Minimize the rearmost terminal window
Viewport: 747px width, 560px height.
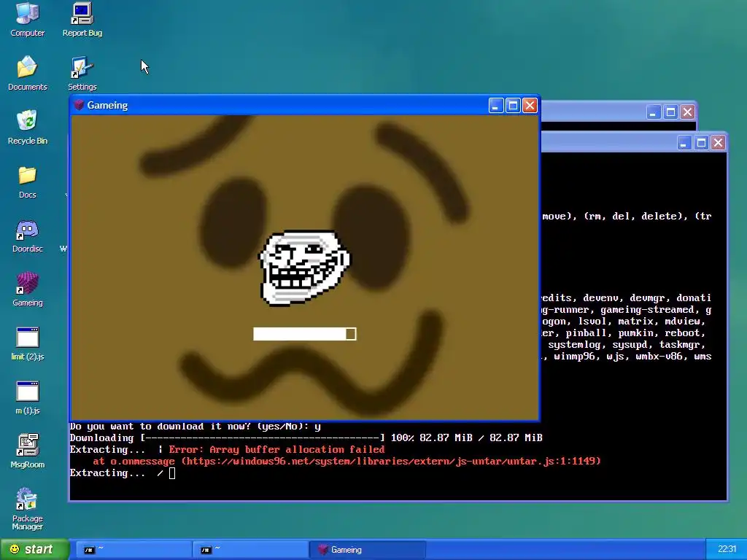(653, 112)
